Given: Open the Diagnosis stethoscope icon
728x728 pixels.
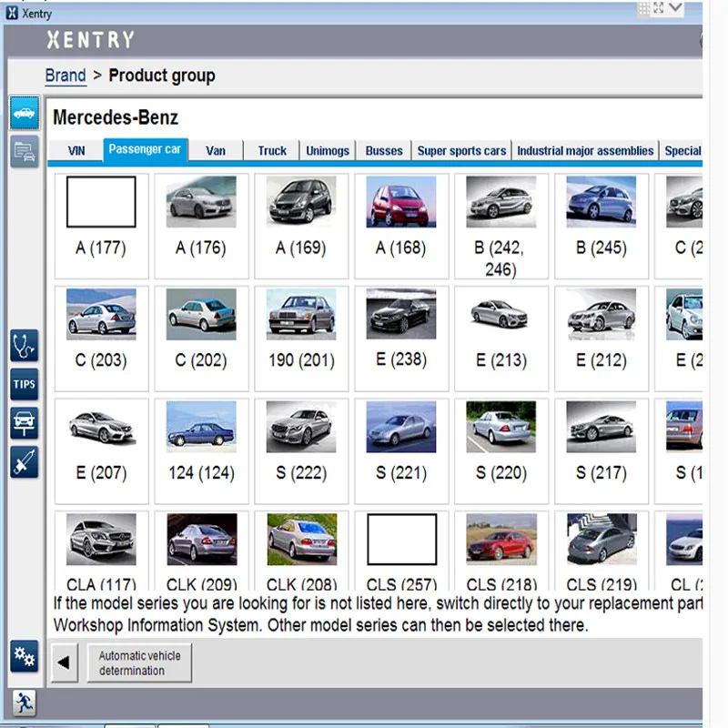Looking at the screenshot, I should (x=25, y=346).
